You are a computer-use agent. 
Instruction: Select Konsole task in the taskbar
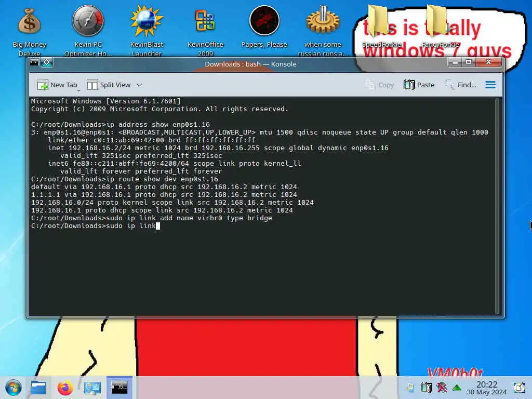[x=119, y=388]
